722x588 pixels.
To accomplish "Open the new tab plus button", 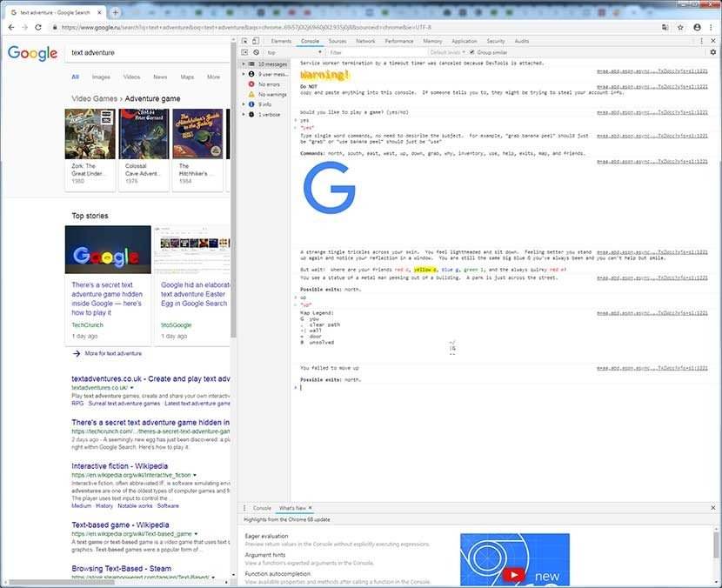I will click(x=115, y=12).
